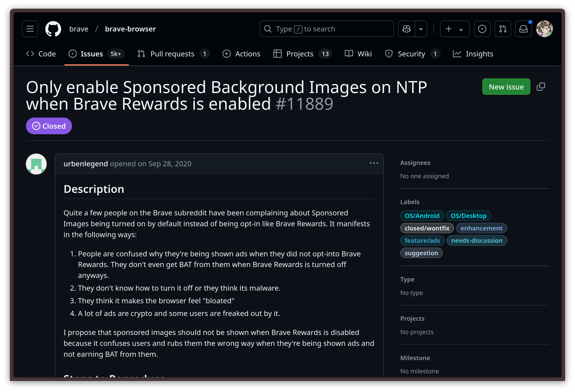Viewport: 575px width, 392px height.
Task: Click the Closed status badge
Action: [49, 126]
